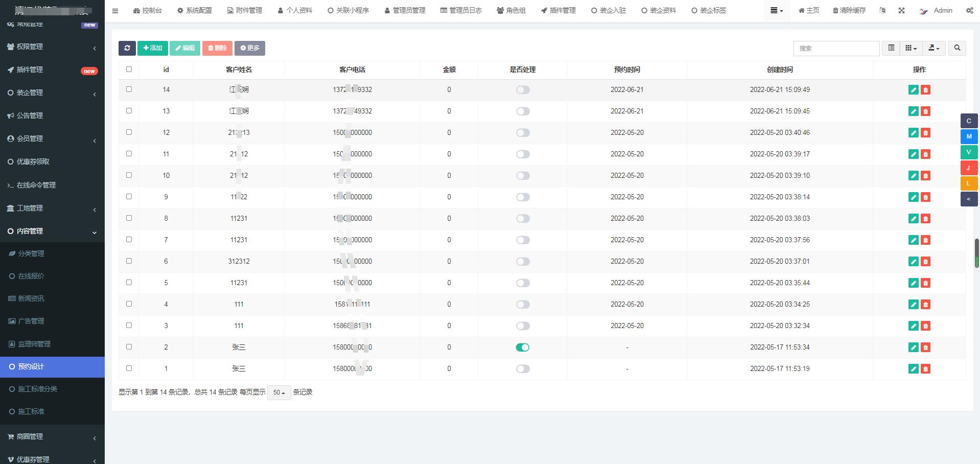The width and height of the screenshot is (980, 464).
Task: Click the green 添加 button
Action: [153, 48]
